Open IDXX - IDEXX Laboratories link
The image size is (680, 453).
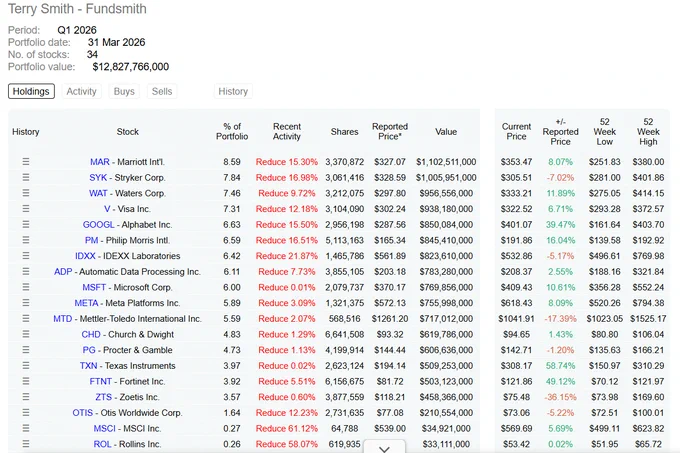pos(128,256)
